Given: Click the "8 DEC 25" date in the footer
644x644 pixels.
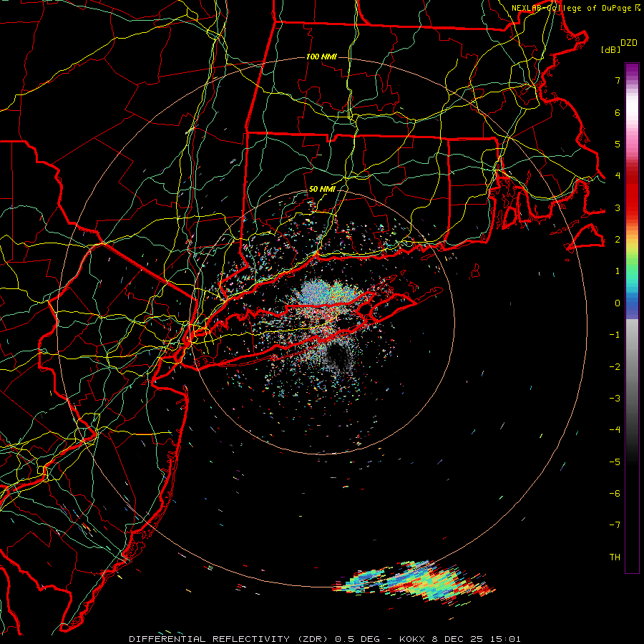Looking at the screenshot, I should 459,639.
